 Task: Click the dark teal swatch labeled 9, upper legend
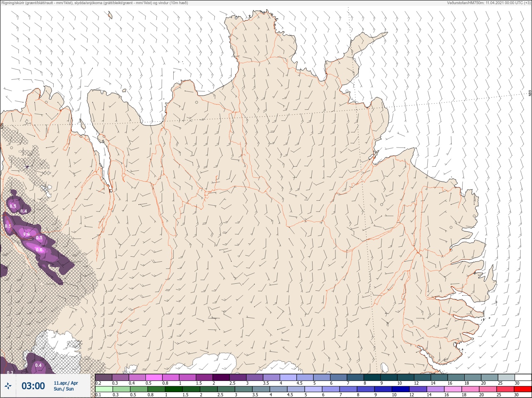[x=389, y=378]
